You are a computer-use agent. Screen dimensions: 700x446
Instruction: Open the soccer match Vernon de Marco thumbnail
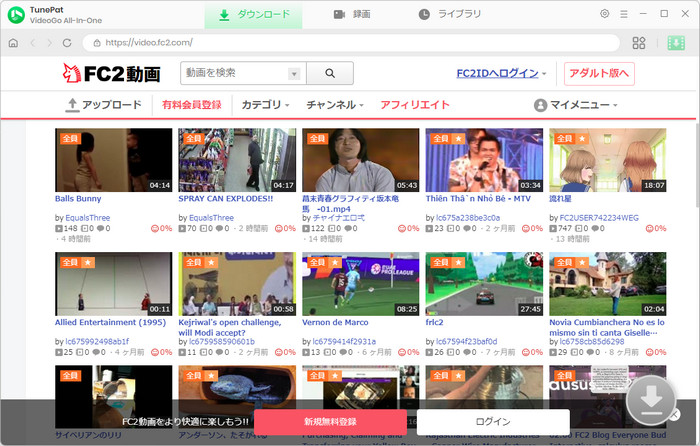pos(361,284)
